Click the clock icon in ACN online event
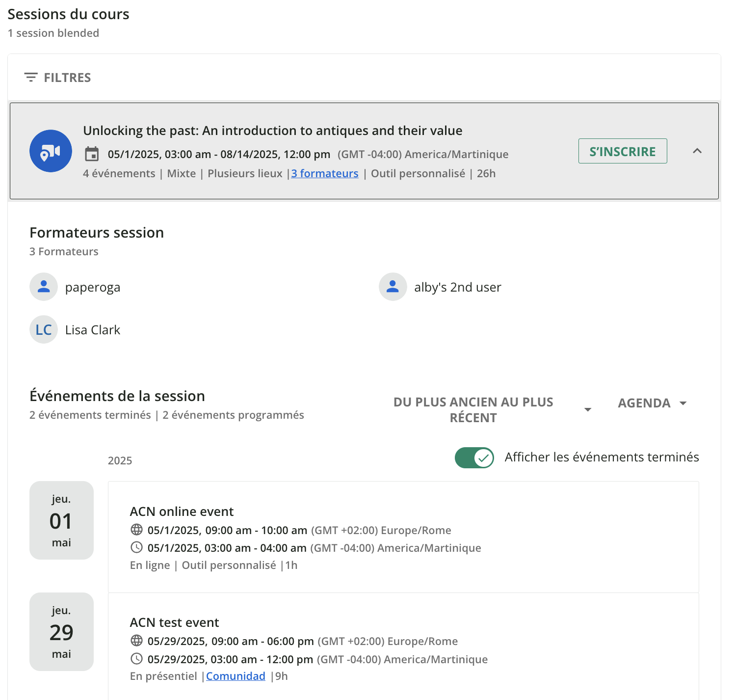Image resolution: width=734 pixels, height=700 pixels. [x=136, y=547]
